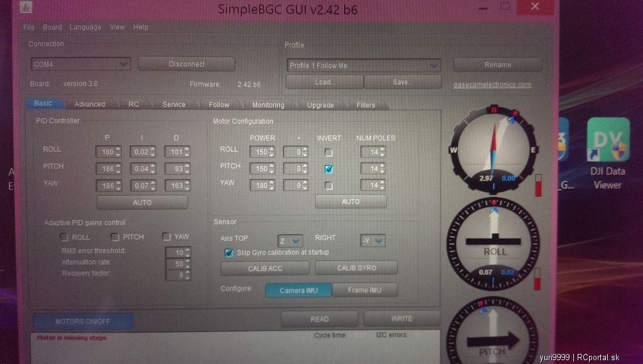Viewport: 643px width, 364px height.
Task: Uncheck Skip Gyro calibration at startup
Action: point(229,252)
